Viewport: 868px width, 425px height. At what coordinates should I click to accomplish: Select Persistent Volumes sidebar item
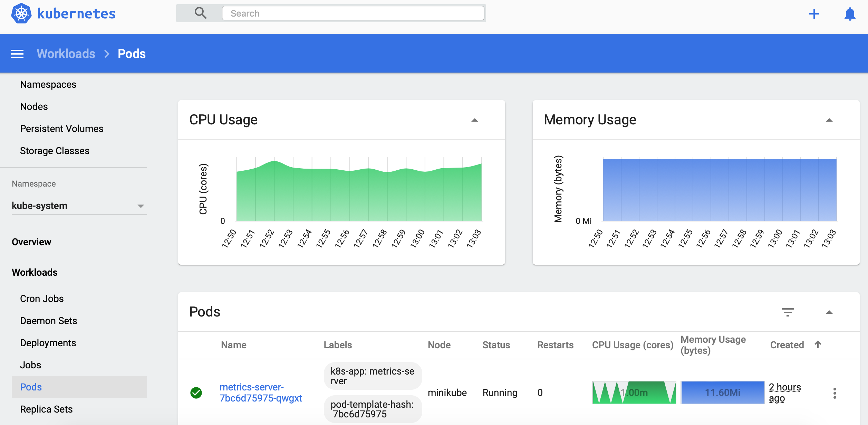(x=61, y=128)
